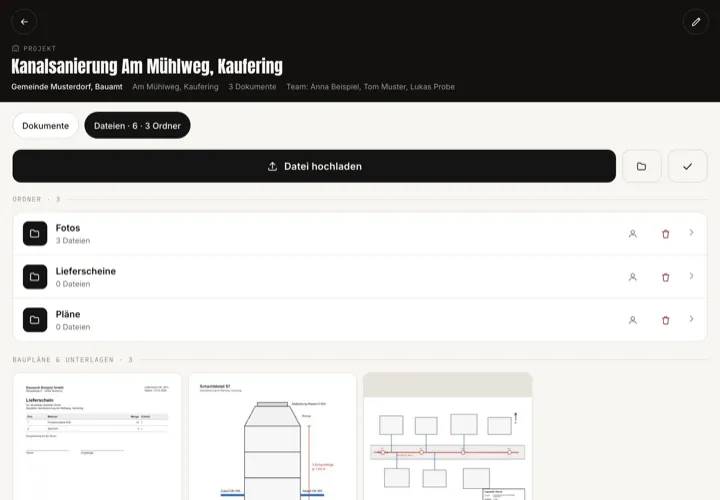This screenshot has width=720, height=500.
Task: Click the 3 Dokumente count in header
Action: [x=253, y=86]
